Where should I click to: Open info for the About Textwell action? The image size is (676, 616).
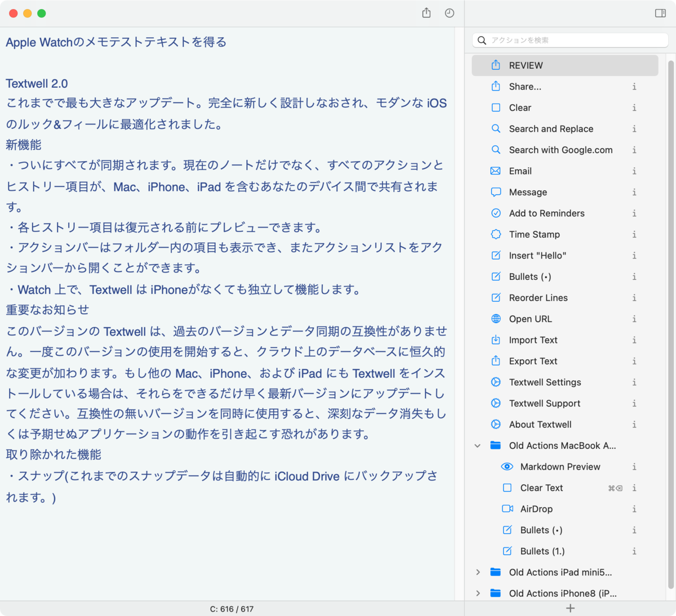coord(634,424)
